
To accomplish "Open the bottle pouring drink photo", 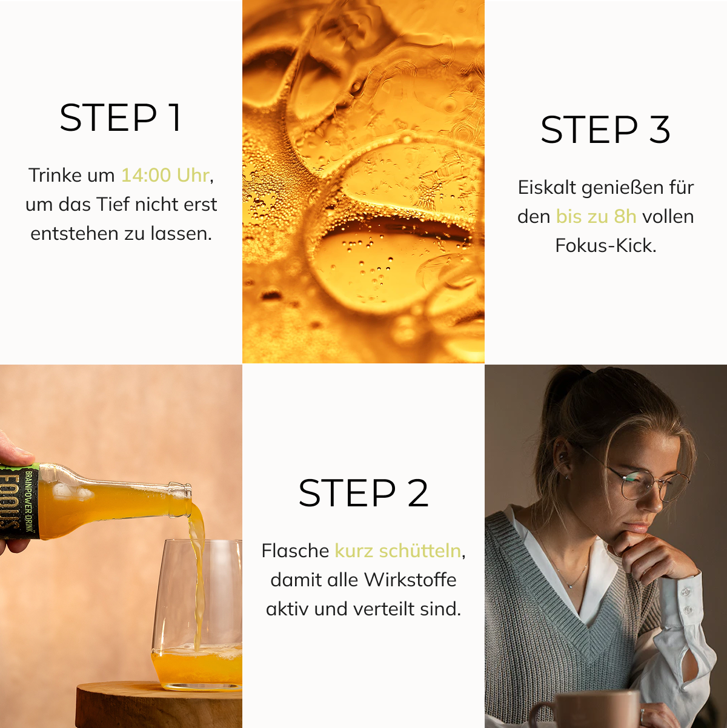I will (x=121, y=546).
